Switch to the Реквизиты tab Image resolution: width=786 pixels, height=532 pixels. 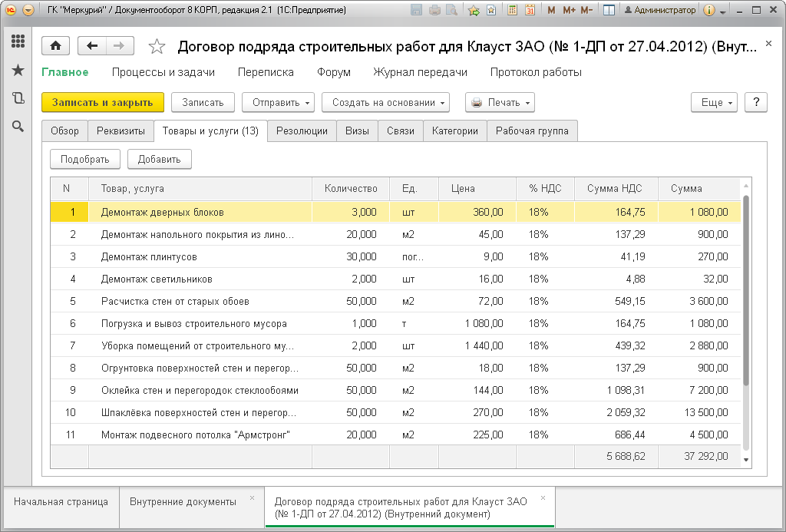tap(121, 131)
